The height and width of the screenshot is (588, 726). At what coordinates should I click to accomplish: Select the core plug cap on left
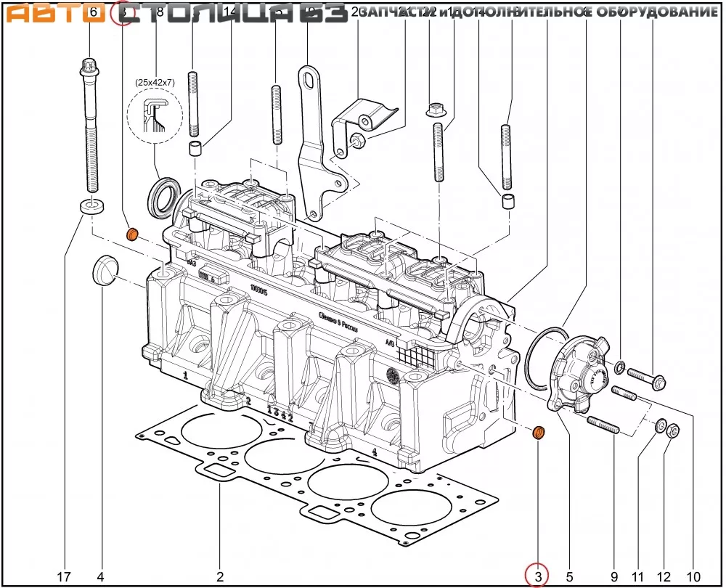[x=104, y=270]
